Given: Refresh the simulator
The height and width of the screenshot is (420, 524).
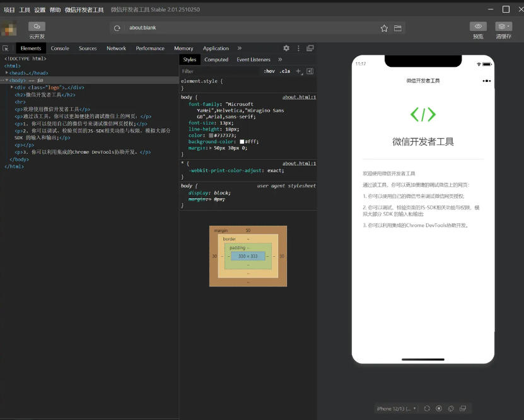Looking at the screenshot, I should (427, 408).
